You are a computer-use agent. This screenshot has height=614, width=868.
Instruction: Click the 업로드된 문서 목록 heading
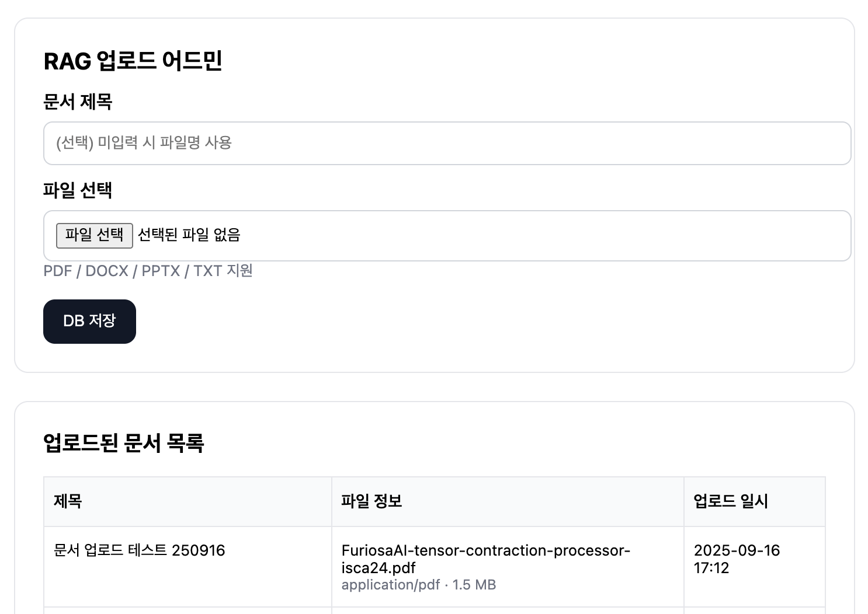(123, 443)
